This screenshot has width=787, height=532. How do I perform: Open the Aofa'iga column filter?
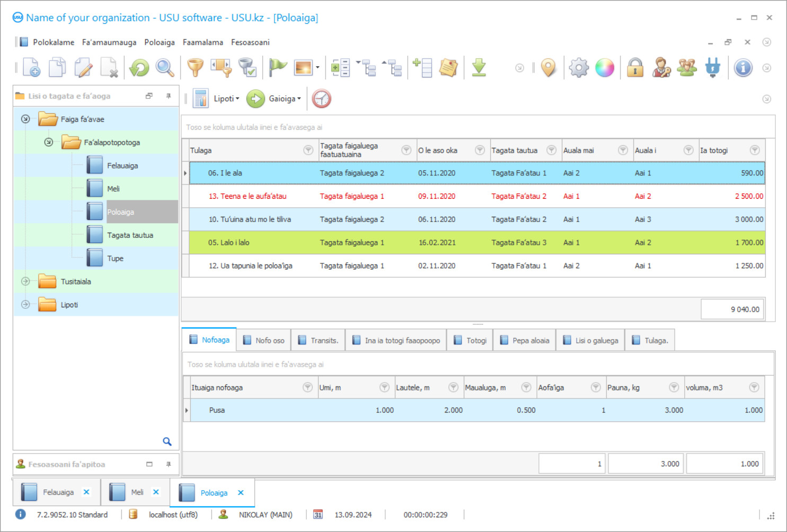point(596,387)
